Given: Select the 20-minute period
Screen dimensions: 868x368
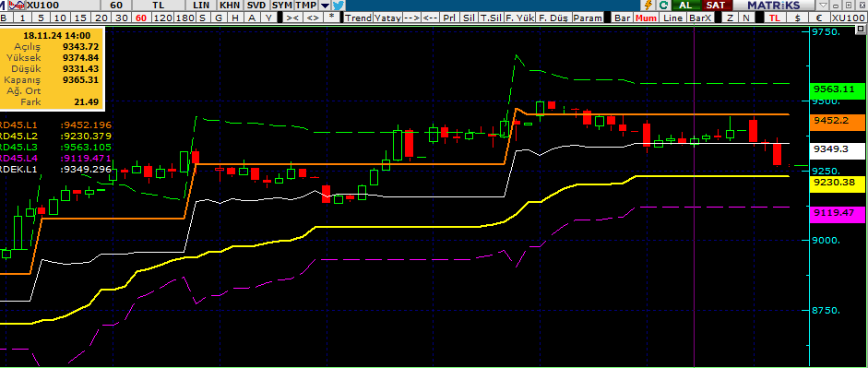Looking at the screenshot, I should (x=101, y=18).
